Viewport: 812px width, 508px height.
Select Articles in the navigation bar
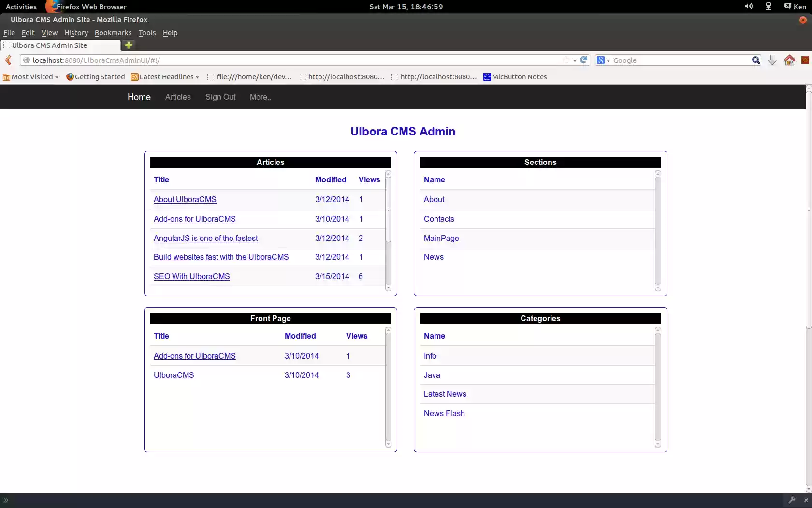click(x=178, y=97)
